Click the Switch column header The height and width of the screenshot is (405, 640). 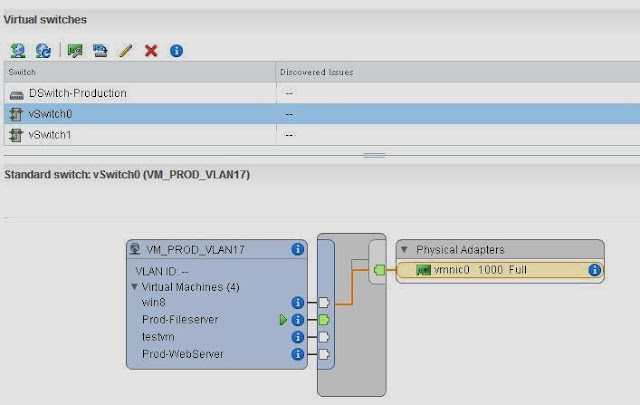[140, 72]
